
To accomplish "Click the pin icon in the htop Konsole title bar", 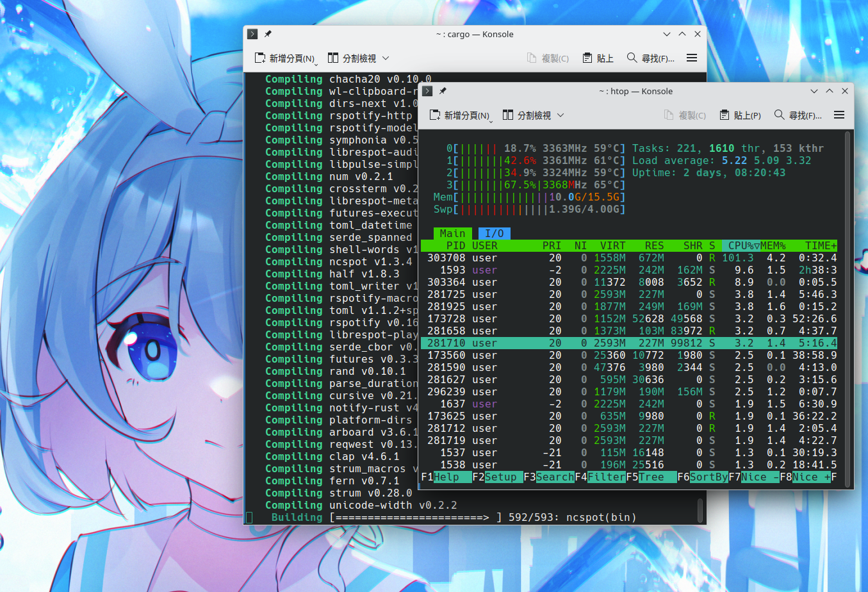I will coord(443,91).
